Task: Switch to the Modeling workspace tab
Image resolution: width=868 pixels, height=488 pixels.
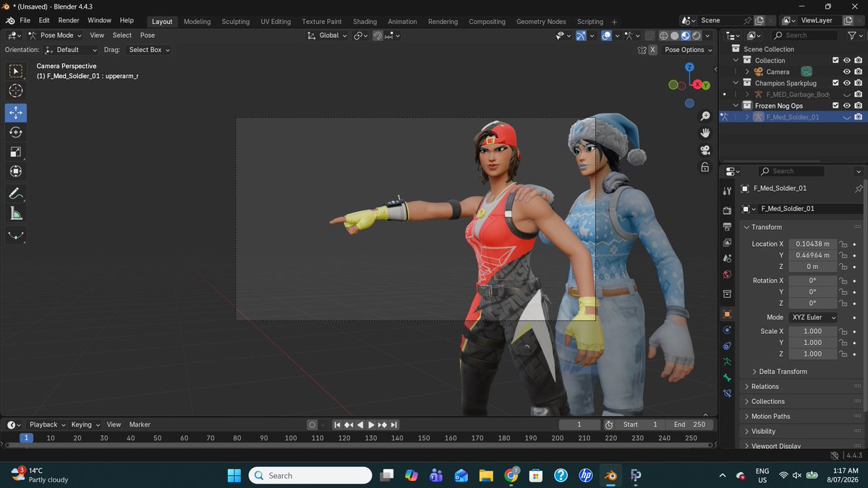Action: pyautogui.click(x=197, y=21)
